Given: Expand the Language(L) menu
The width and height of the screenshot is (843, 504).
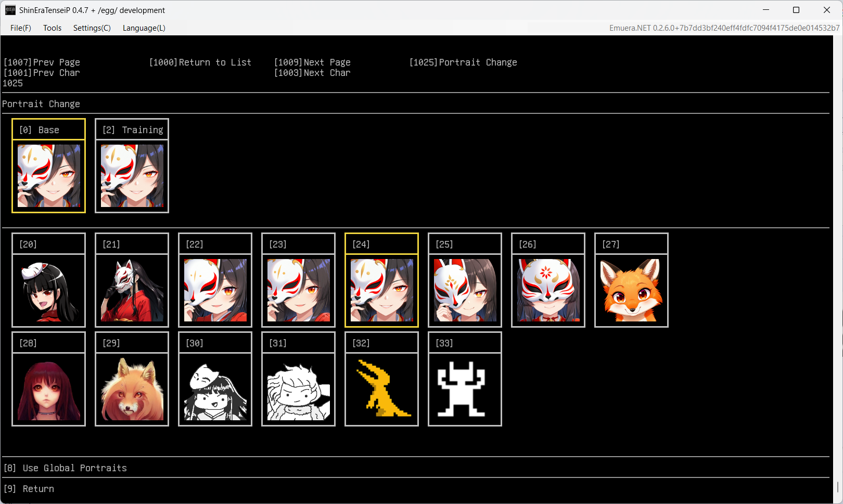Looking at the screenshot, I should click(144, 28).
